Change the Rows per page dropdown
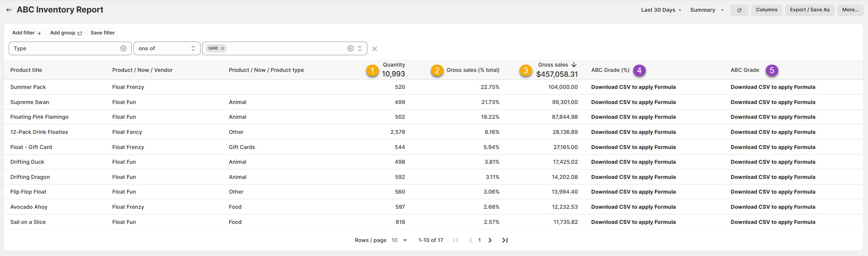The image size is (868, 256). coord(399,240)
